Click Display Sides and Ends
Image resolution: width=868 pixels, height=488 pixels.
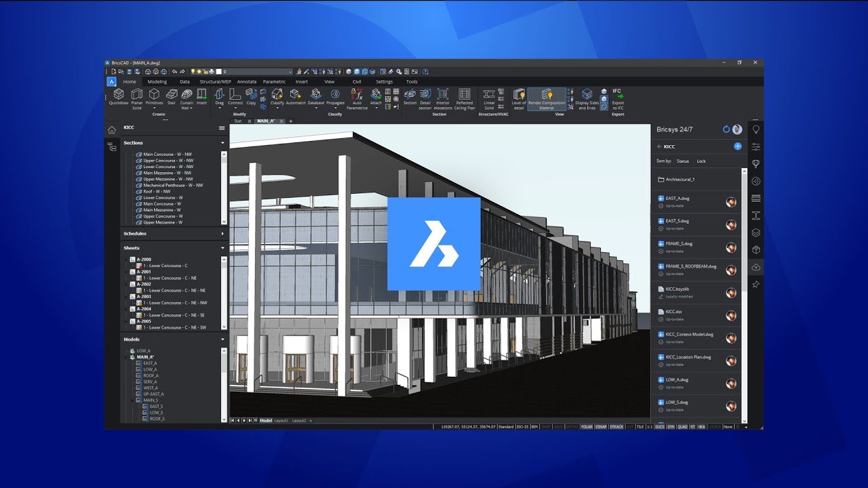(x=586, y=98)
